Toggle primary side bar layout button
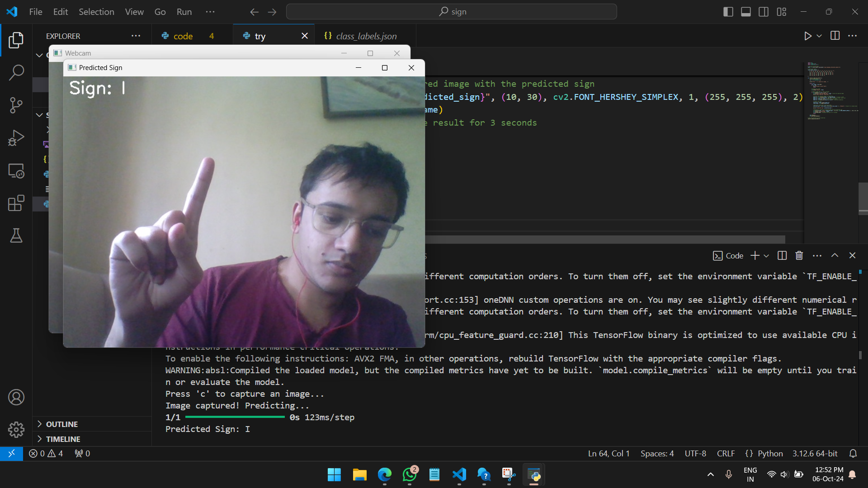Image resolution: width=868 pixels, height=488 pixels. pos(728,12)
